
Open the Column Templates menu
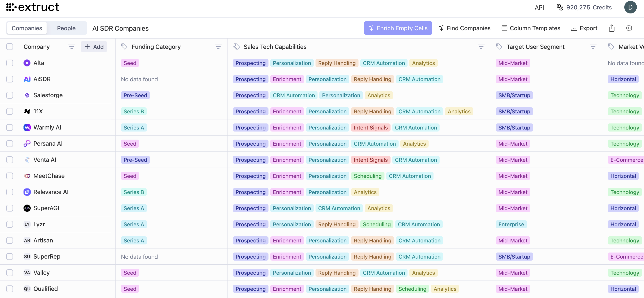[x=531, y=28]
